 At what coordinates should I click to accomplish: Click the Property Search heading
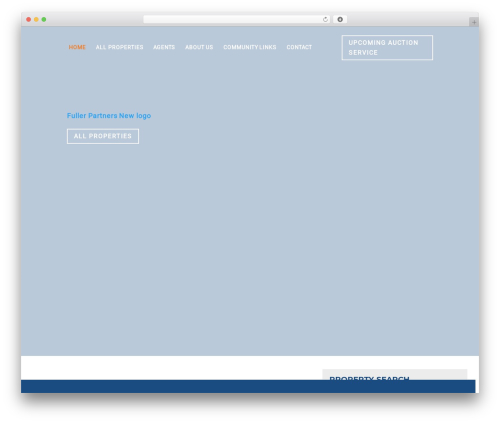pyautogui.click(x=369, y=378)
